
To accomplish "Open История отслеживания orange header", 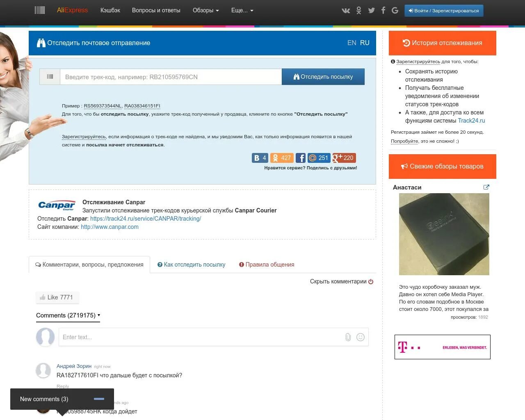I will pyautogui.click(x=443, y=43).
